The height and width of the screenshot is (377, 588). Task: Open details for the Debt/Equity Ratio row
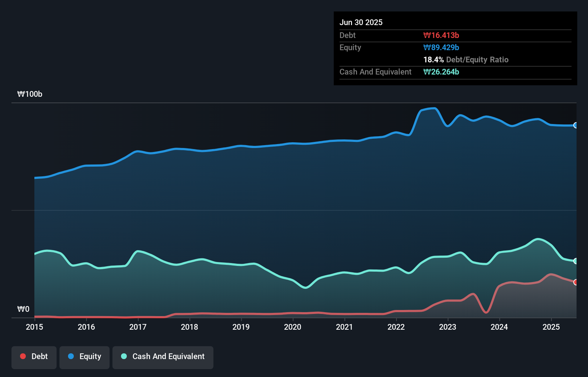coord(466,60)
